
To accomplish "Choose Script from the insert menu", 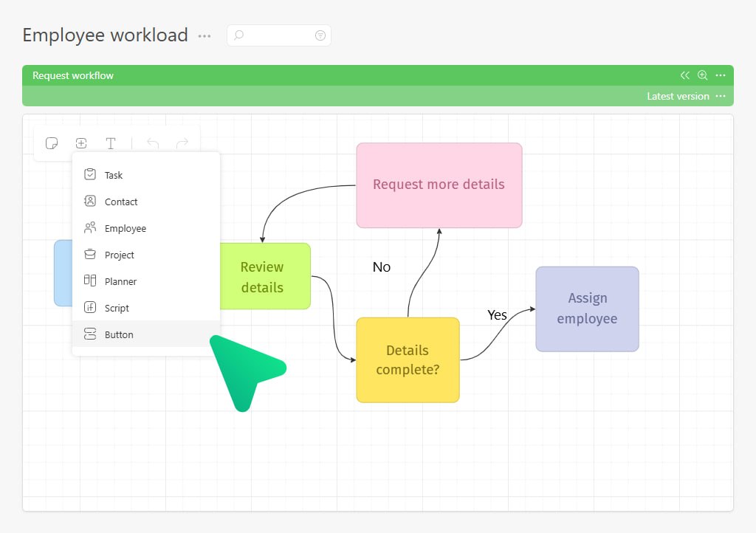I will click(x=146, y=307).
